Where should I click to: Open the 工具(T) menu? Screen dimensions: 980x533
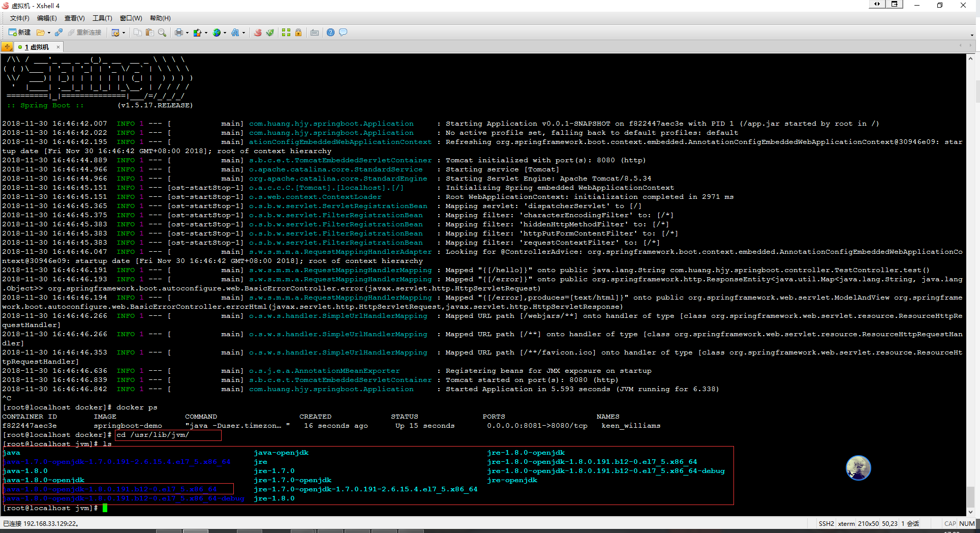tap(102, 18)
